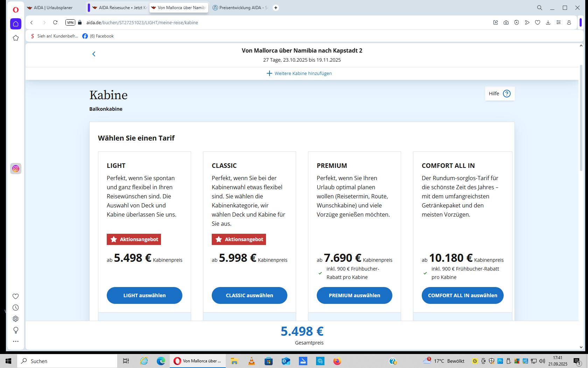This screenshot has height=368, width=588.
Task: Open the Easy Setup menu icon
Action: pyautogui.click(x=559, y=22)
